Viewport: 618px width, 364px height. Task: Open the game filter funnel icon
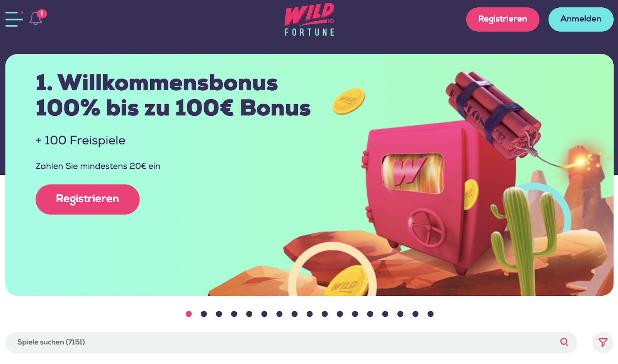tap(603, 342)
